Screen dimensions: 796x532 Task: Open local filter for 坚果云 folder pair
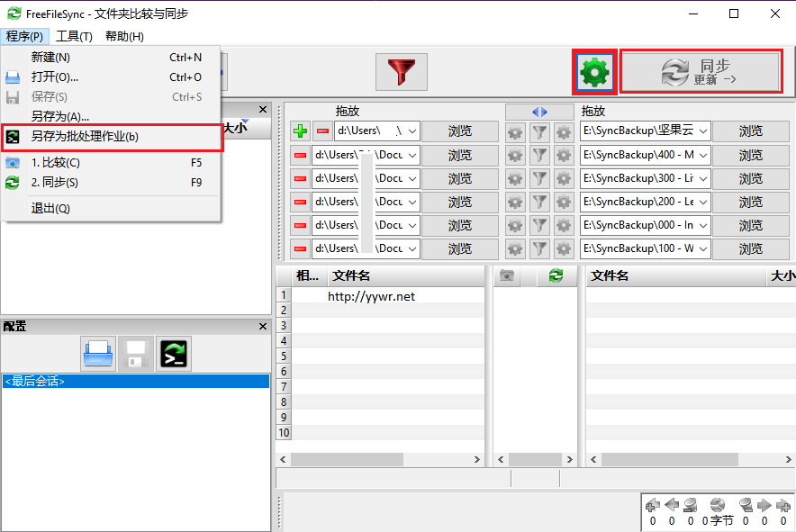point(539,132)
